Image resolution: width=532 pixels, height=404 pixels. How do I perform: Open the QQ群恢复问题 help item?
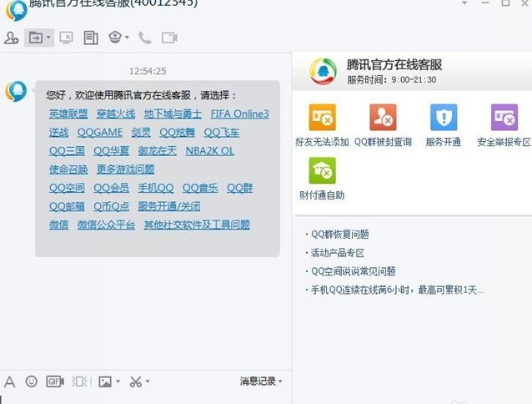pos(340,235)
